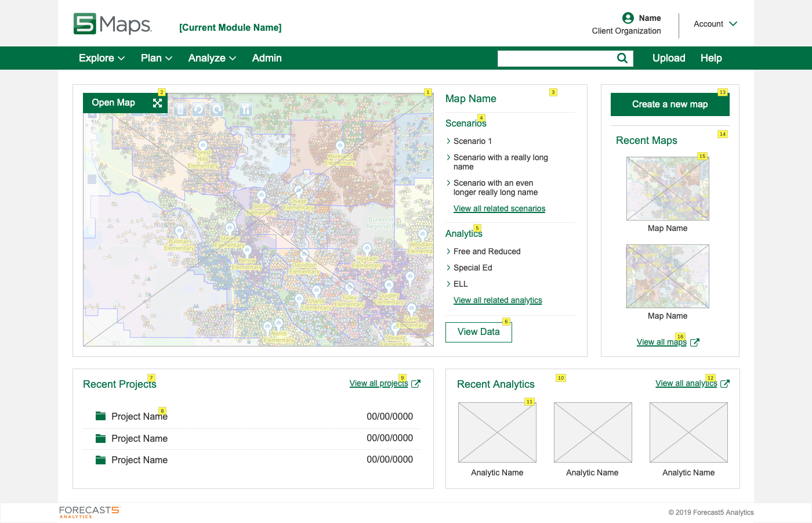Expand the Explore menu

[101, 58]
